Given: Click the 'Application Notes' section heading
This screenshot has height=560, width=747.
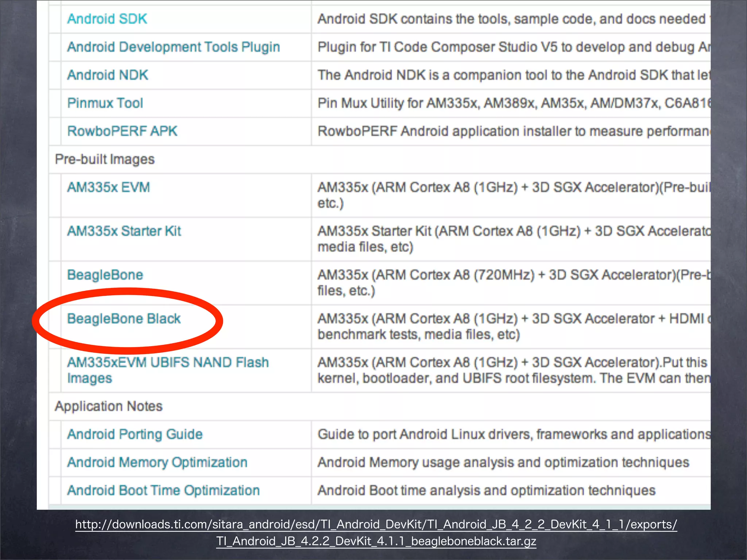Looking at the screenshot, I should point(109,406).
